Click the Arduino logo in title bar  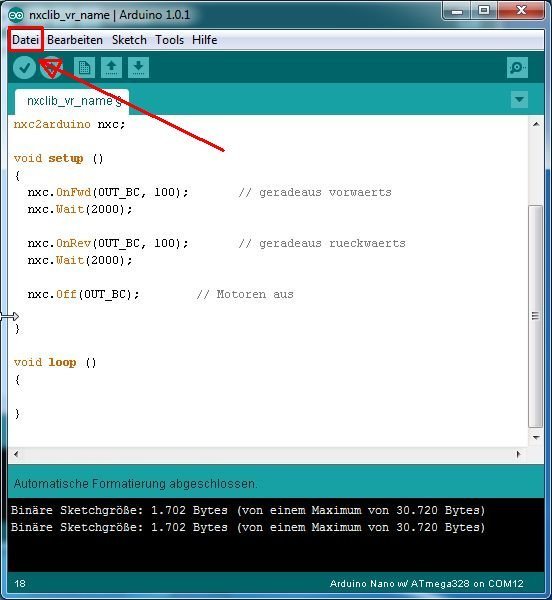(16, 15)
